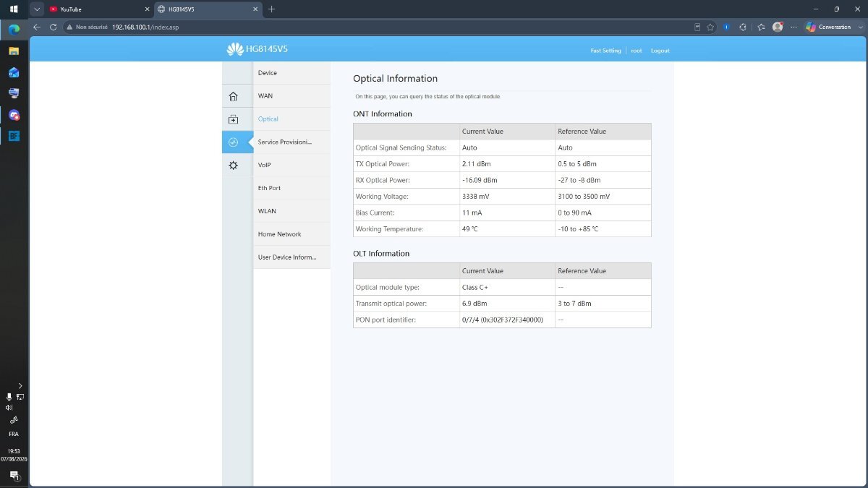Expand the tab actions dropdown chevron
Viewport: 868px width, 488px height.
point(37,9)
